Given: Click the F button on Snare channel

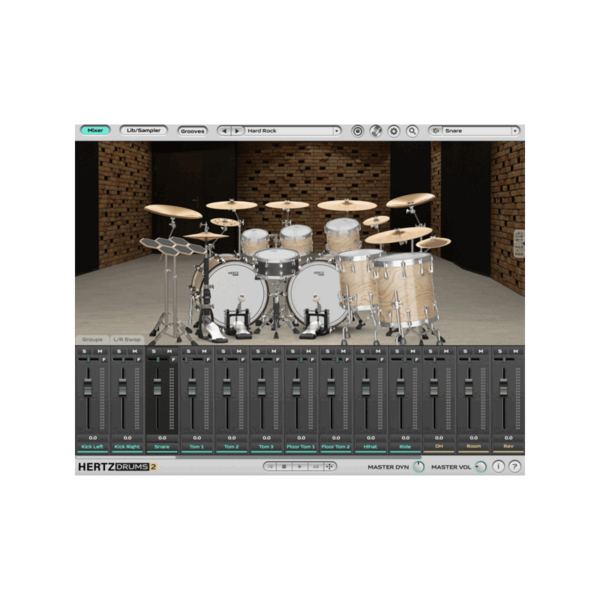Looking at the screenshot, I should pos(173,360).
